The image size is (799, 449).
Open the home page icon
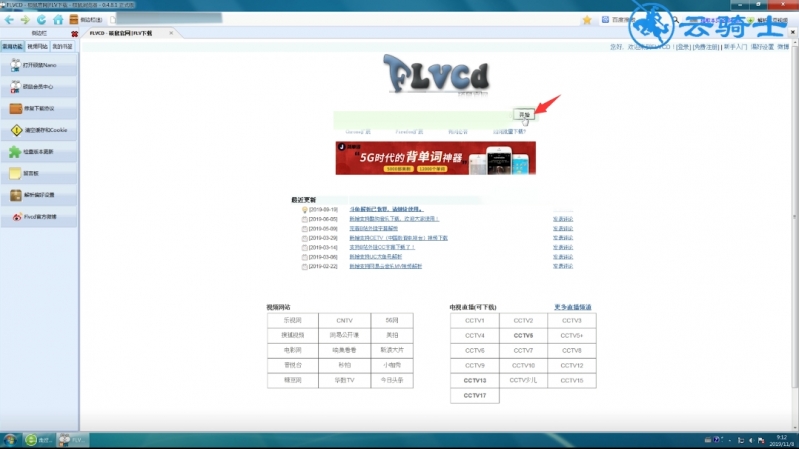[x=58, y=19]
